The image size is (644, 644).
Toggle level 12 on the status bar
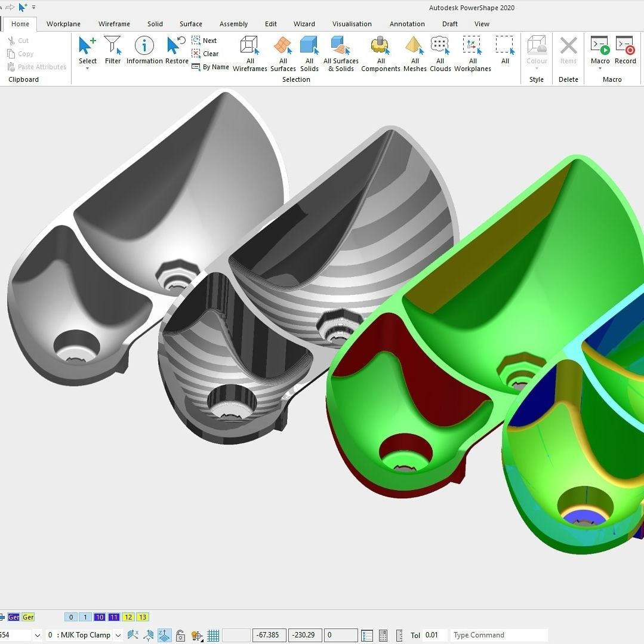[128, 617]
